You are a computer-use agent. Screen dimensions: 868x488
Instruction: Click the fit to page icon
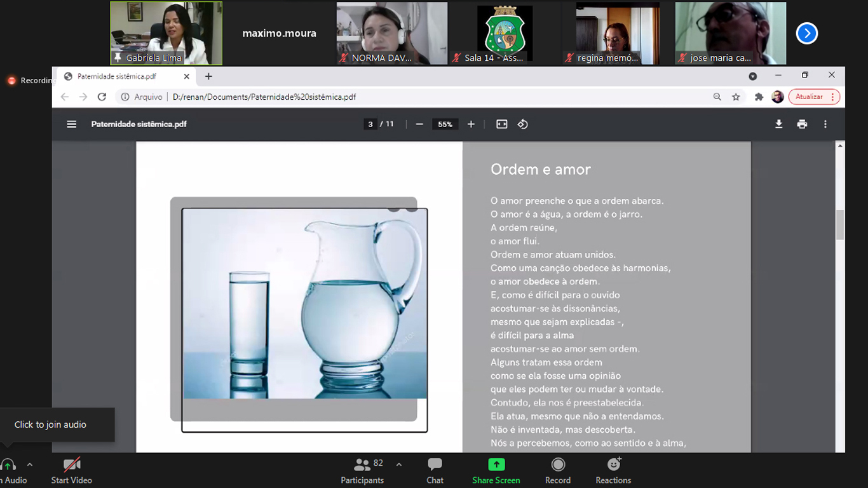point(502,125)
